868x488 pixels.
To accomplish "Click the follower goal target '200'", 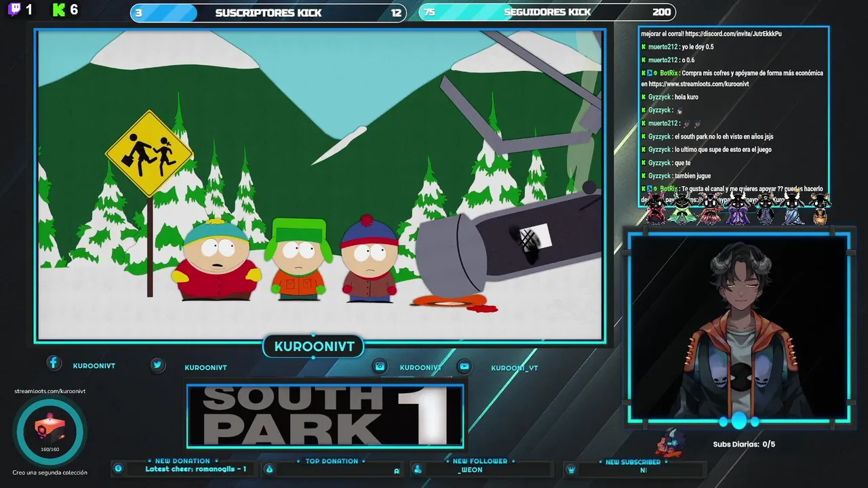I will point(662,12).
